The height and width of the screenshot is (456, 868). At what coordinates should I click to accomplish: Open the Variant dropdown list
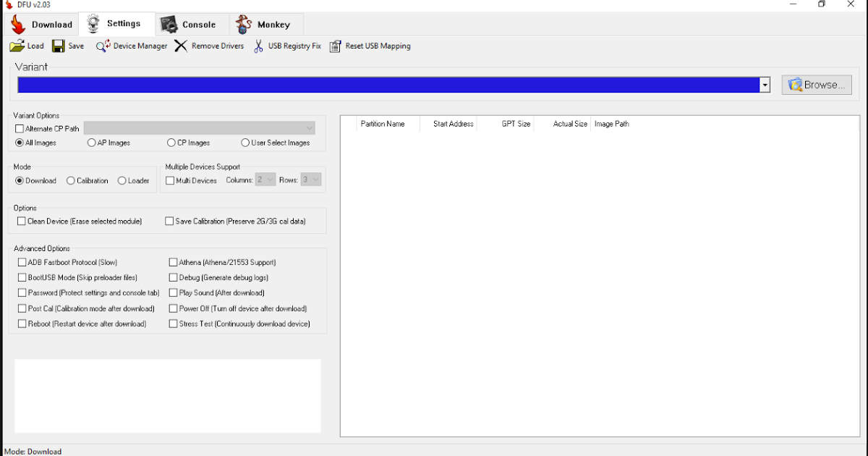(765, 85)
